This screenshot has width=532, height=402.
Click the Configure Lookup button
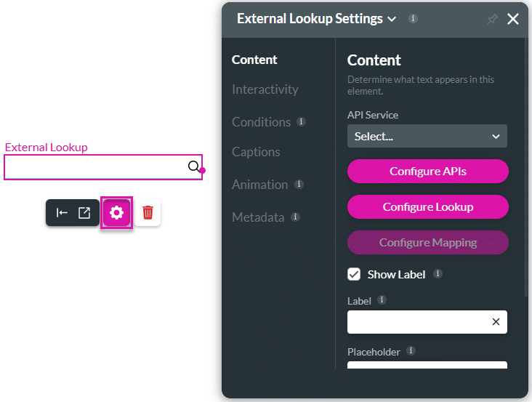[428, 207]
